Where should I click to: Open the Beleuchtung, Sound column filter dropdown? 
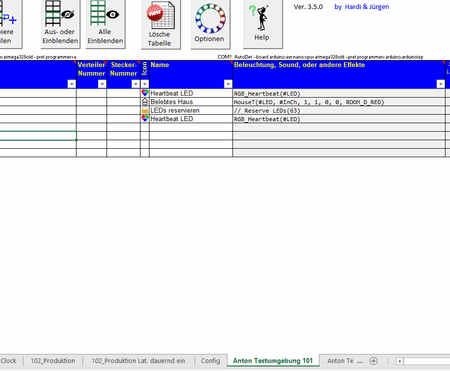pos(441,84)
